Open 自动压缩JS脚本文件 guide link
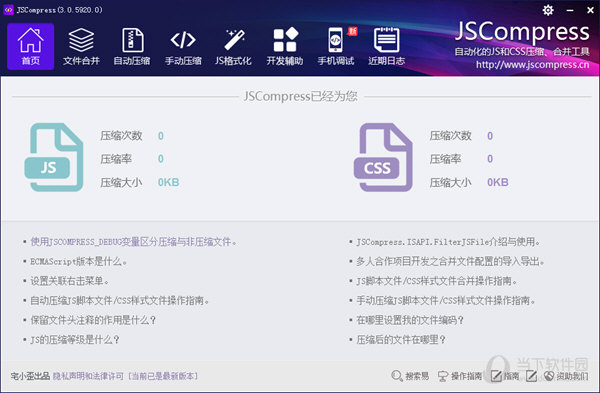600x393 pixels. point(120,300)
